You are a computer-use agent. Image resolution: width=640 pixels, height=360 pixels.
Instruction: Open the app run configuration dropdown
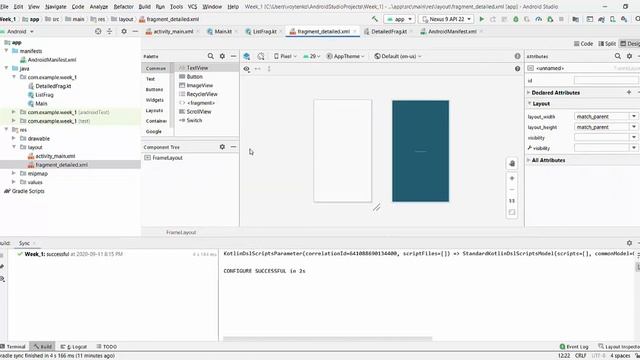pyautogui.click(x=399, y=19)
